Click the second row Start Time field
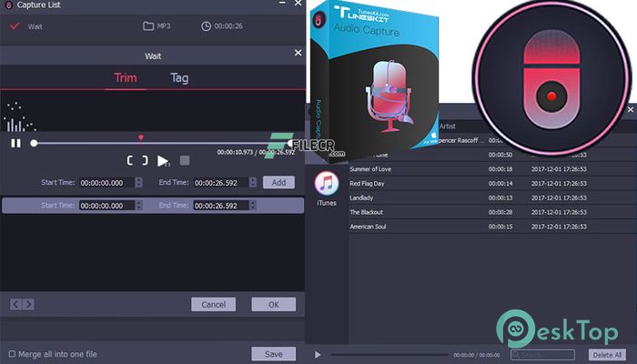 pyautogui.click(x=106, y=206)
